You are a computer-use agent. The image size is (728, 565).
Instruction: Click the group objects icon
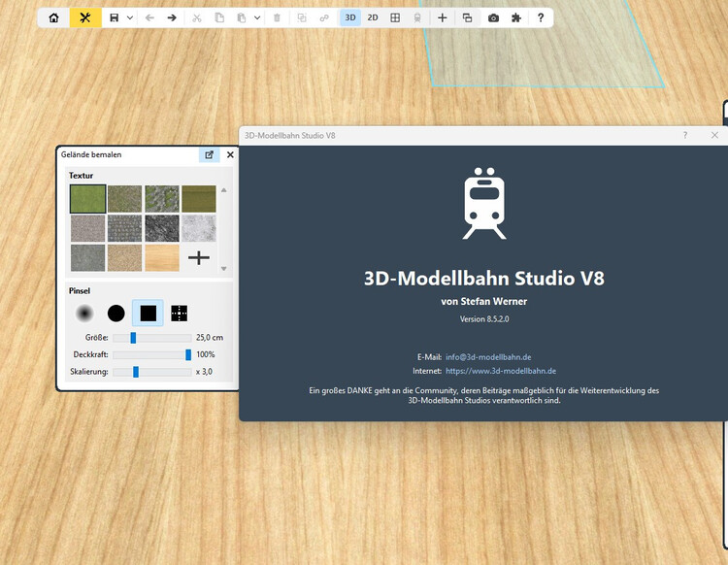click(302, 18)
